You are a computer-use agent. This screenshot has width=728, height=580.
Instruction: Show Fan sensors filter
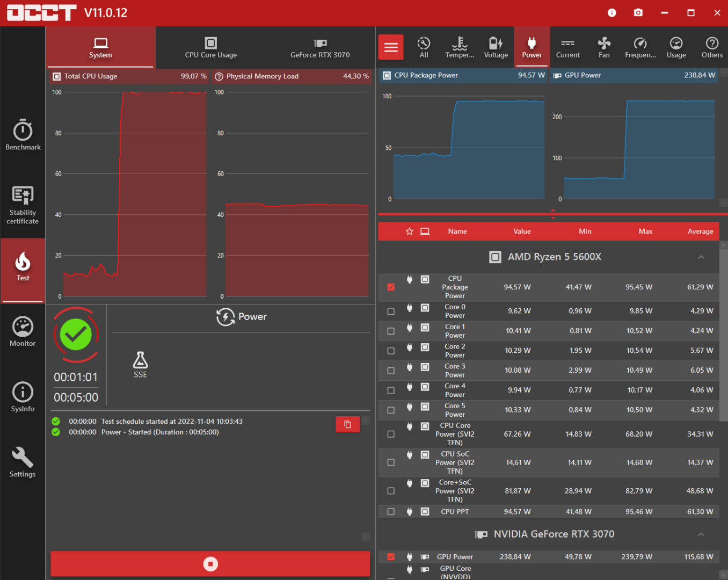point(604,47)
